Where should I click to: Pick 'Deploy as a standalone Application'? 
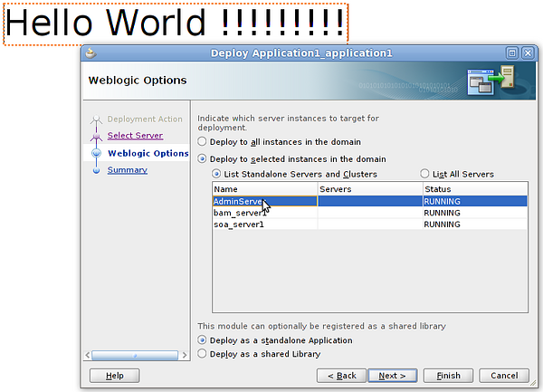tap(202, 340)
